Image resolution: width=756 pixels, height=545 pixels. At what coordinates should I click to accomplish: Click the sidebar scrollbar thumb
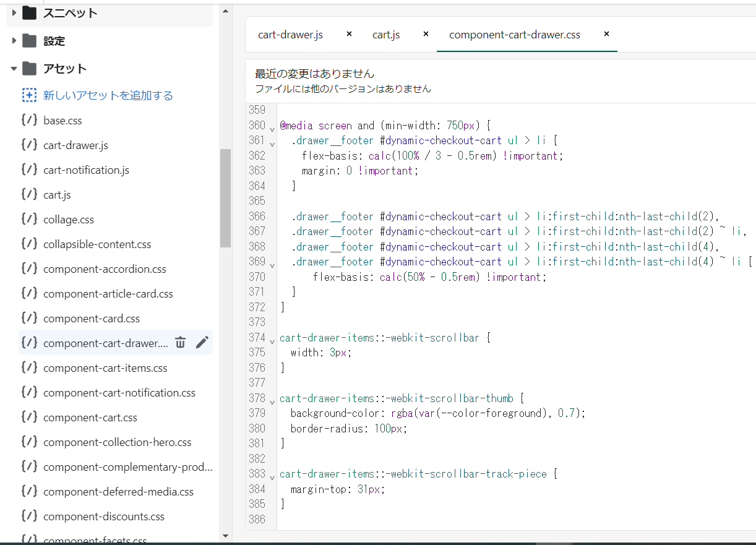[x=225, y=198]
